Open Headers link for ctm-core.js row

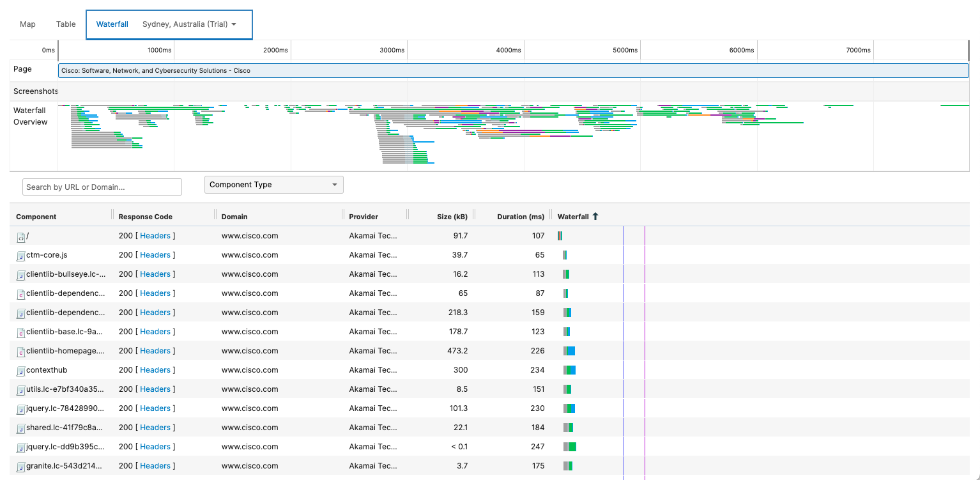coord(155,255)
